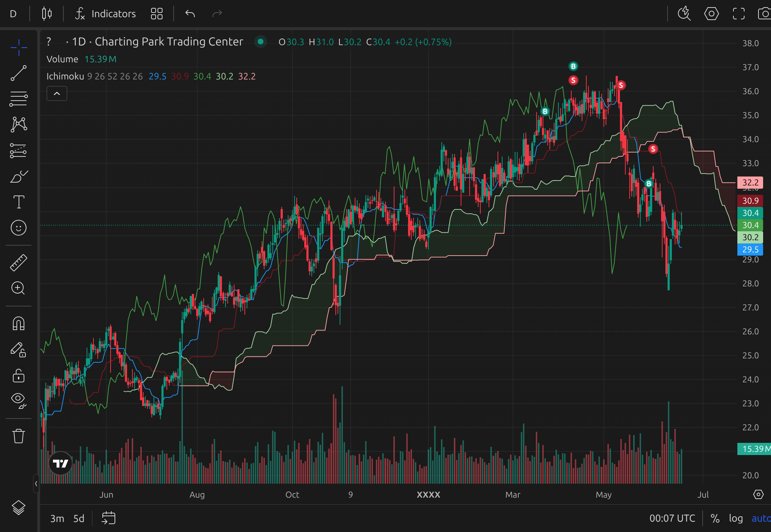Switch to the 3m date range
Image resolution: width=771 pixels, height=532 pixels.
tap(57, 518)
